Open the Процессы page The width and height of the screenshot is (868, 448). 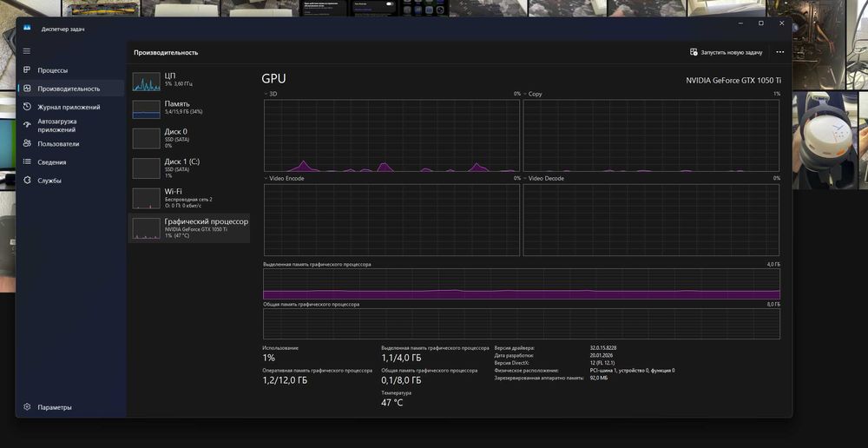pos(71,70)
